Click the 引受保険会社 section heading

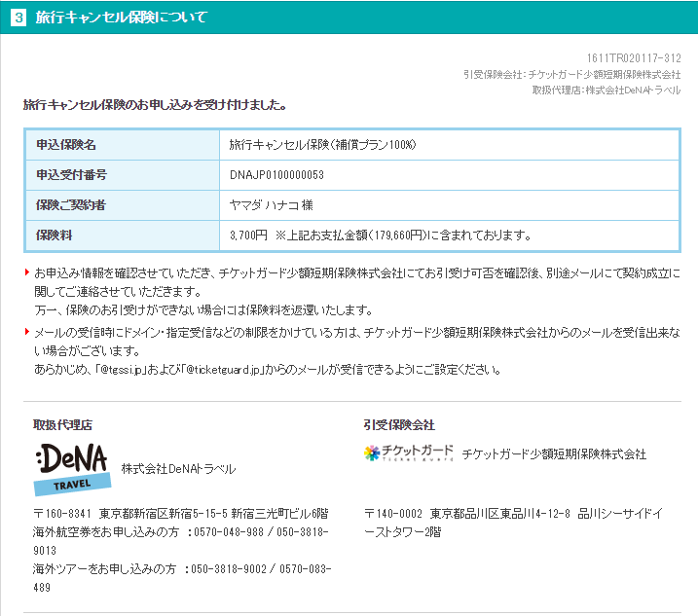(399, 424)
